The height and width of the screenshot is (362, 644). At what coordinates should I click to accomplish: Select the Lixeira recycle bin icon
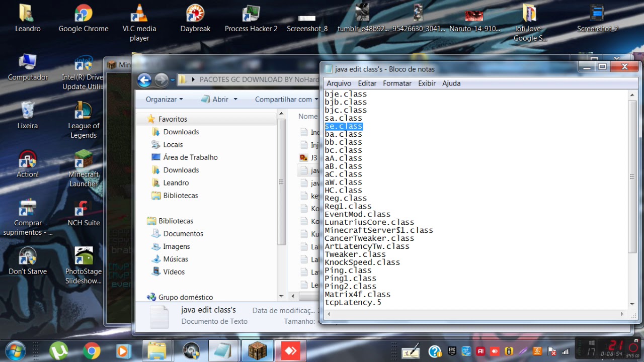(x=28, y=116)
